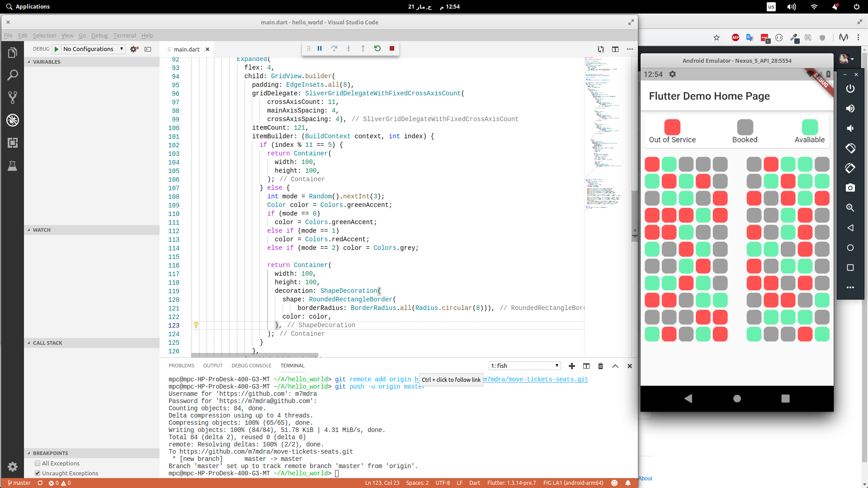Open the Terminal menu
The width and height of the screenshot is (868, 488).
coord(124,35)
